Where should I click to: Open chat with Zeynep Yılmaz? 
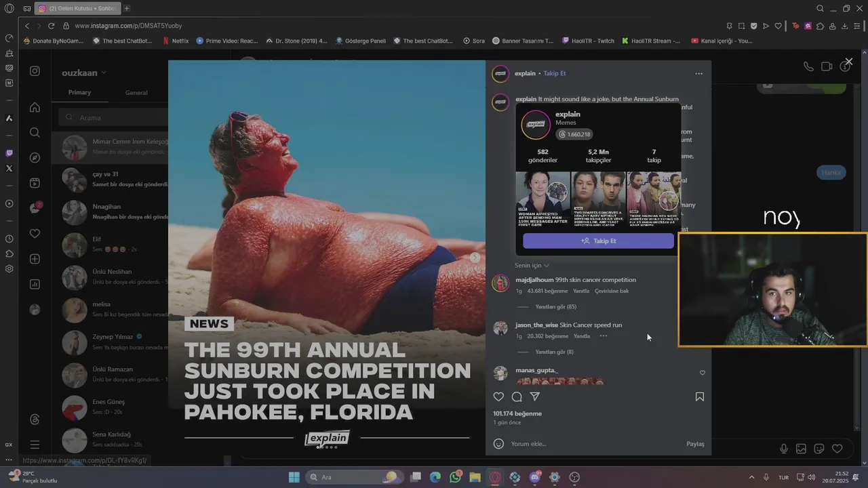111,342
